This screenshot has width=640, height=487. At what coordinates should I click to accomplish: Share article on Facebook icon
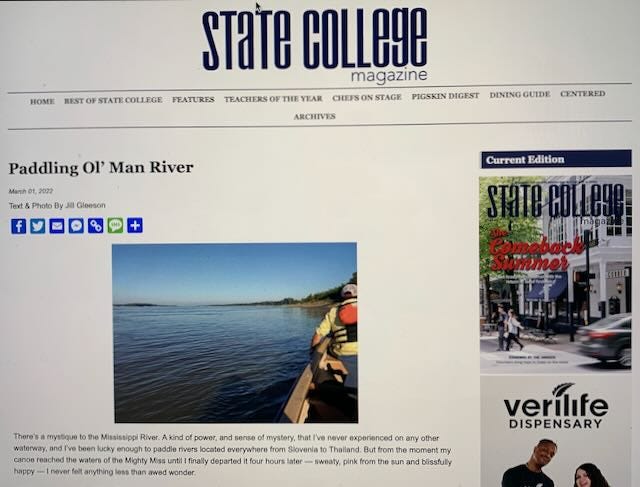[x=18, y=226]
